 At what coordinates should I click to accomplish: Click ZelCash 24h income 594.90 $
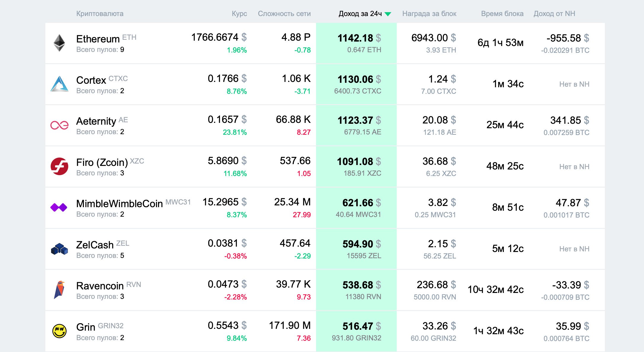tap(361, 244)
